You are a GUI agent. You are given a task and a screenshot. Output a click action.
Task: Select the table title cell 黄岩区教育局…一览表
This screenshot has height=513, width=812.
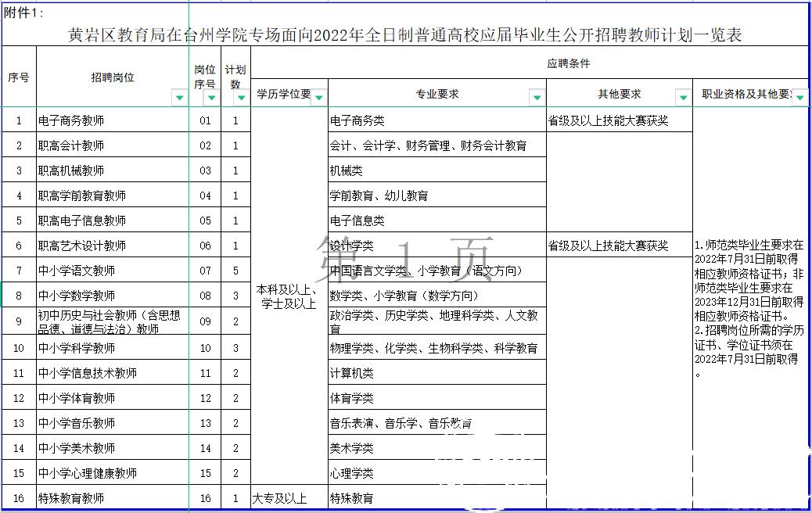click(405, 34)
